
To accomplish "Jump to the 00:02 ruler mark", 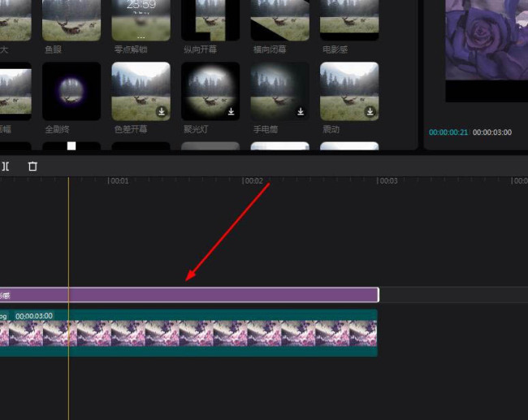I will 253,181.
